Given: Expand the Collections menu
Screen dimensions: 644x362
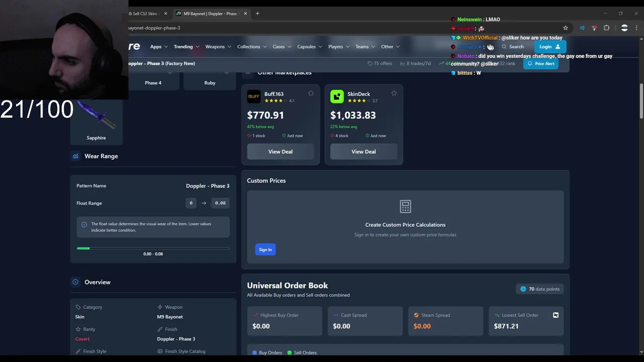Looking at the screenshot, I should point(252,47).
